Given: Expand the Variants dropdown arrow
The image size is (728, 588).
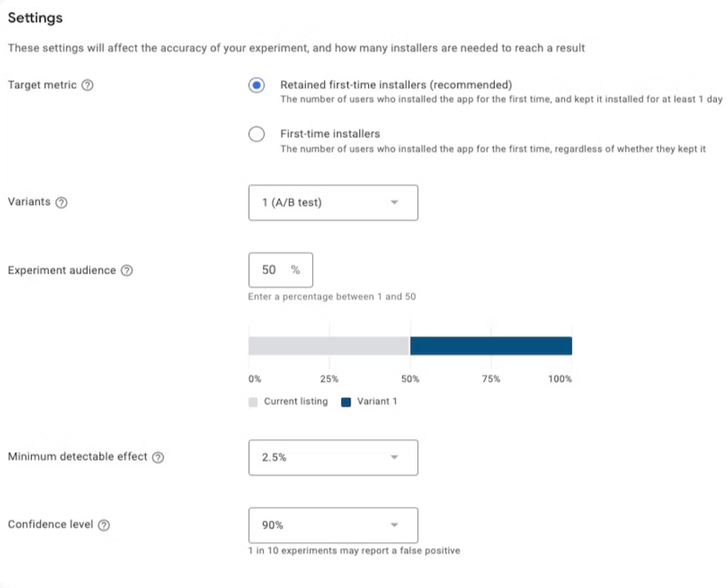Looking at the screenshot, I should [394, 202].
